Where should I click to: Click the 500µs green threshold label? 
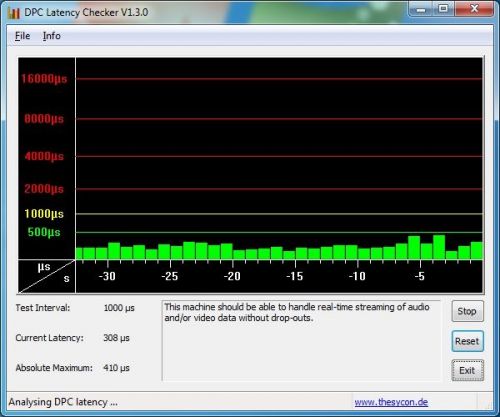[44, 232]
